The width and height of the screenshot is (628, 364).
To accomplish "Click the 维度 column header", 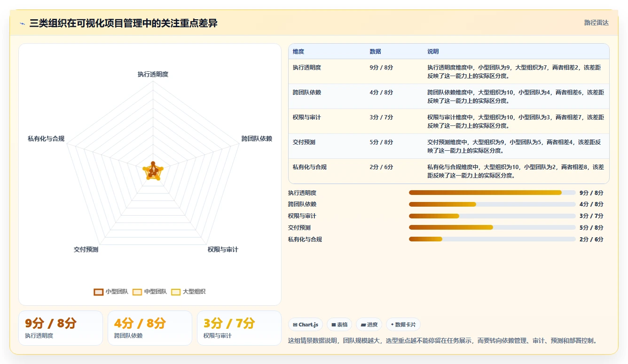I will coord(298,52).
